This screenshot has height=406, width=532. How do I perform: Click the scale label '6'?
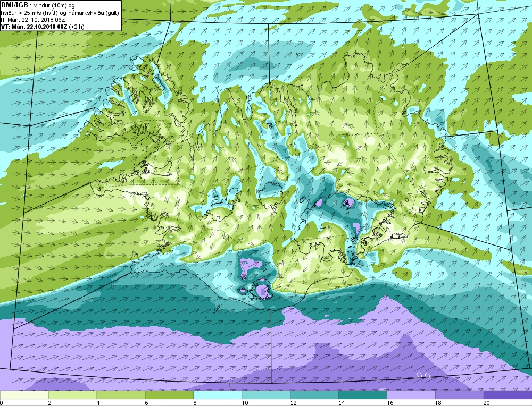point(147,403)
